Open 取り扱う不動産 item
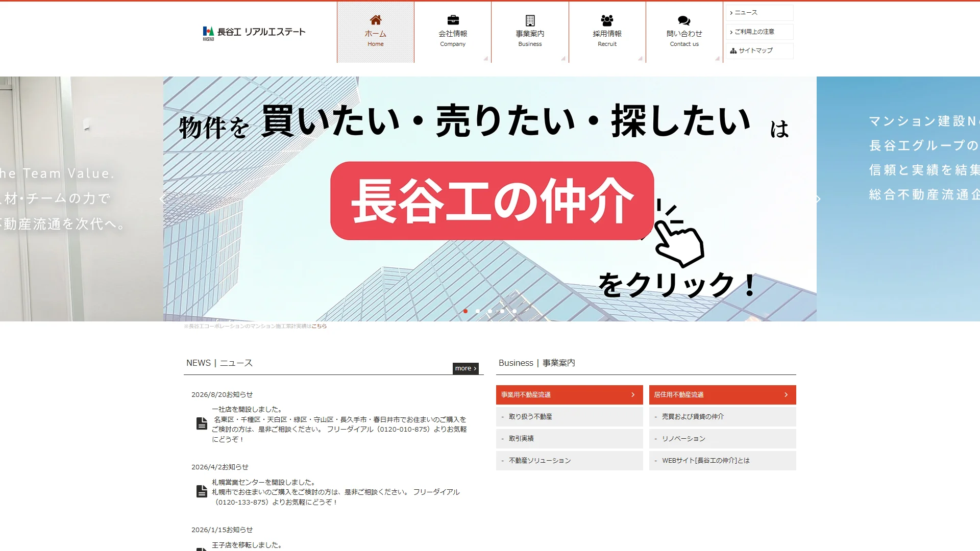 [569, 417]
